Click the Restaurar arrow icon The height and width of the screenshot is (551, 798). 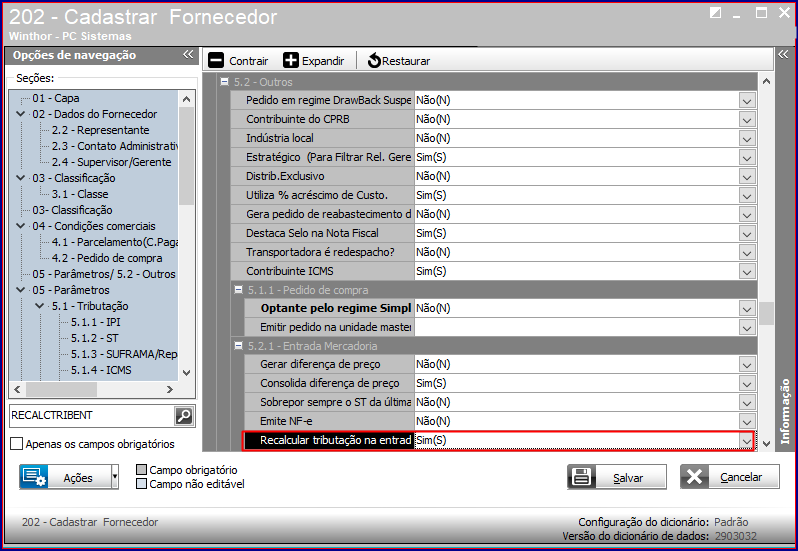tap(374, 61)
